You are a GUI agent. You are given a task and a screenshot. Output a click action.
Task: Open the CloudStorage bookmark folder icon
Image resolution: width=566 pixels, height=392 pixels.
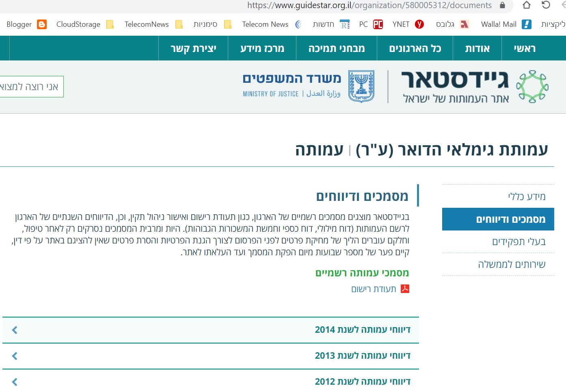110,24
